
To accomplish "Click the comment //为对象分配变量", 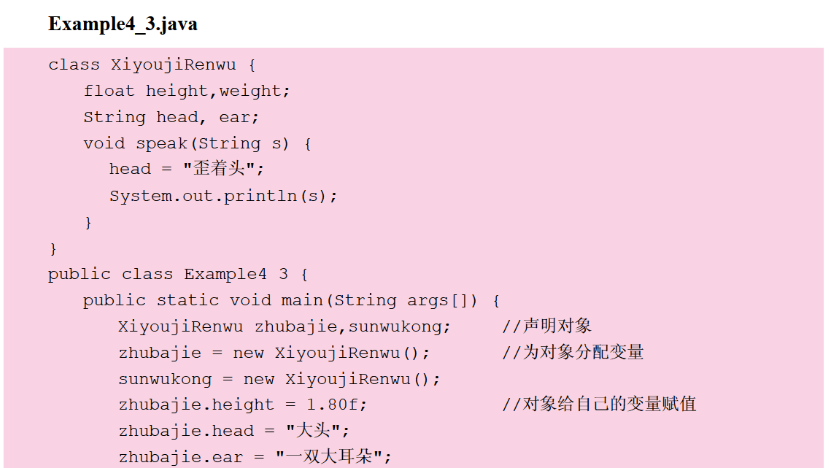I will click(x=573, y=352).
